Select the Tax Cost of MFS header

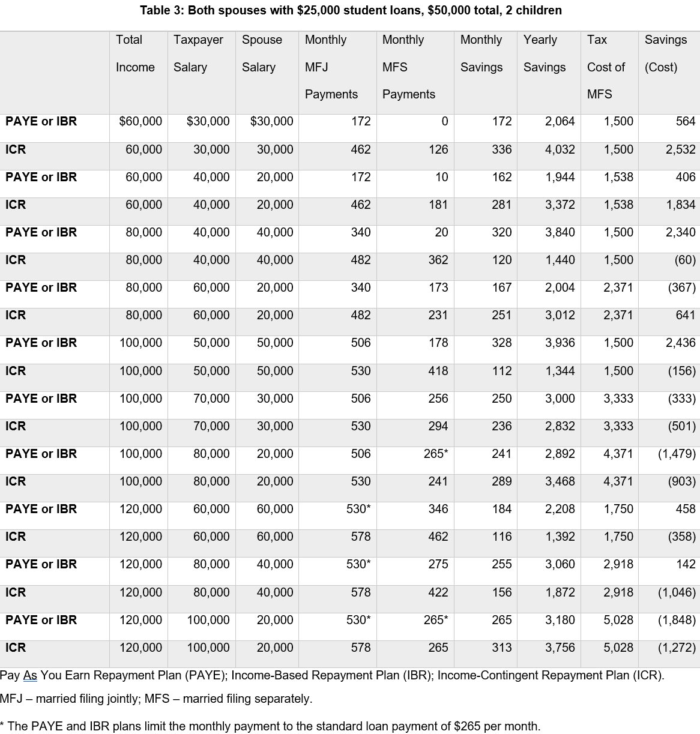[x=606, y=67]
